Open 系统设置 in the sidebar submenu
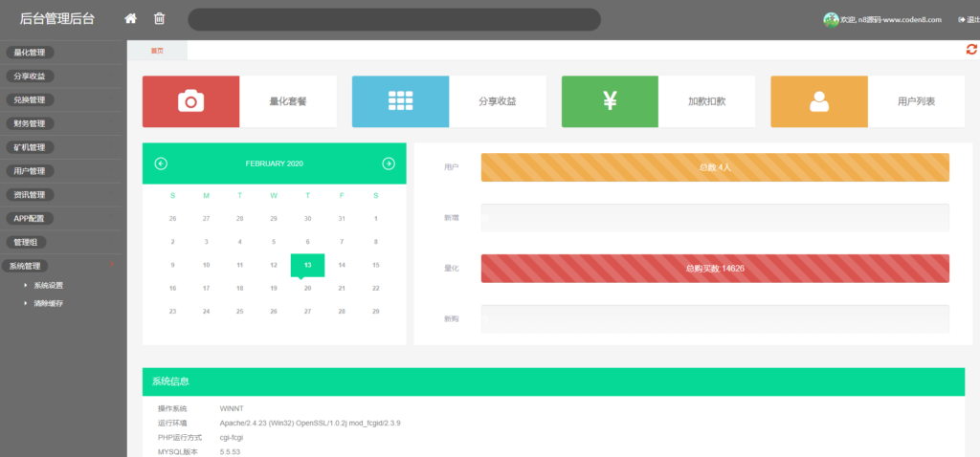This screenshot has width=980, height=457. coord(48,285)
